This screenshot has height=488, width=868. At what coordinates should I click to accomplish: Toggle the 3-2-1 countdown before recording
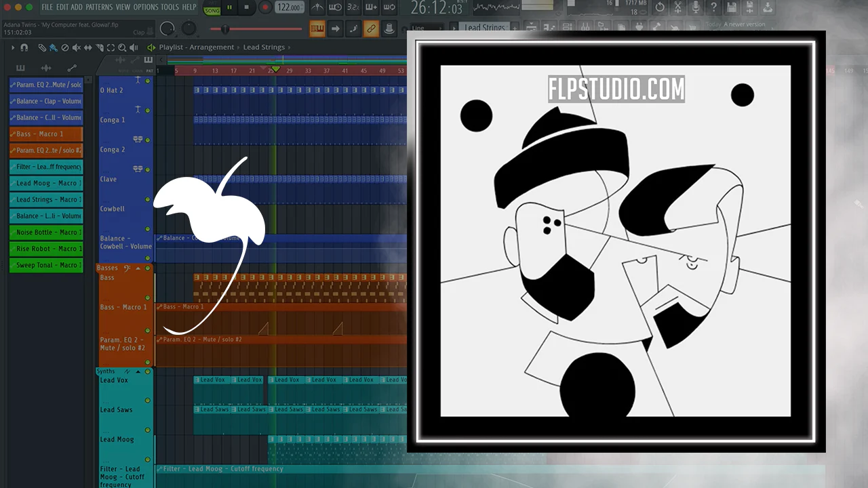click(x=353, y=8)
